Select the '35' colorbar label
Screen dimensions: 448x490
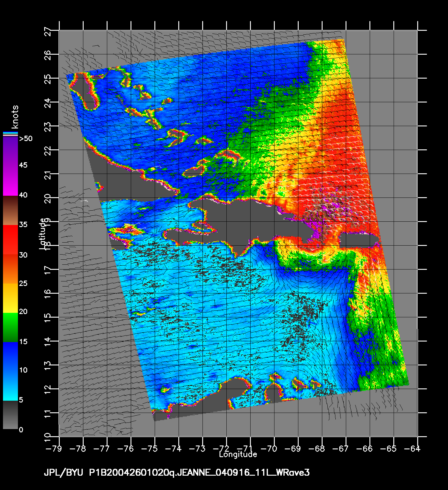pyautogui.click(x=23, y=224)
